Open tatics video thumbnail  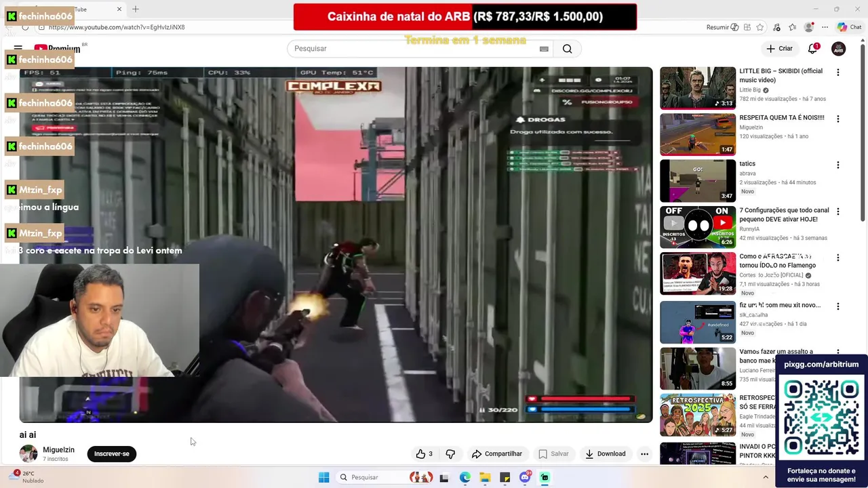[x=698, y=181]
